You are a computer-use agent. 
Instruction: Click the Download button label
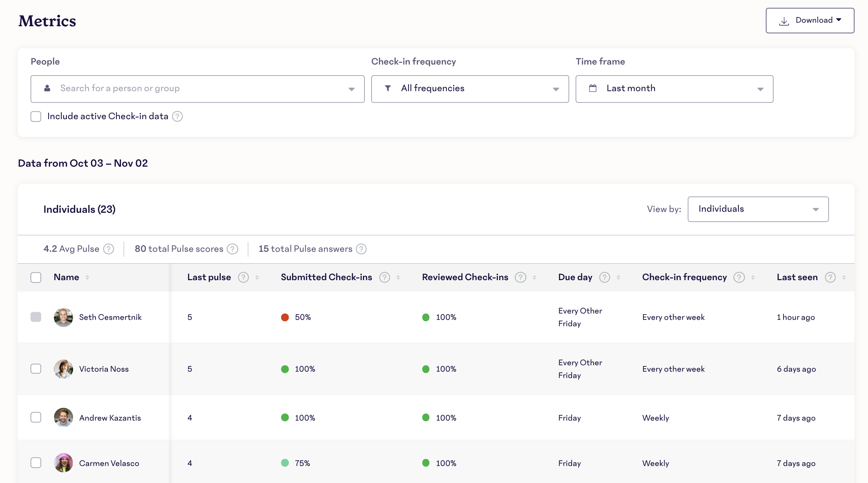[814, 20]
